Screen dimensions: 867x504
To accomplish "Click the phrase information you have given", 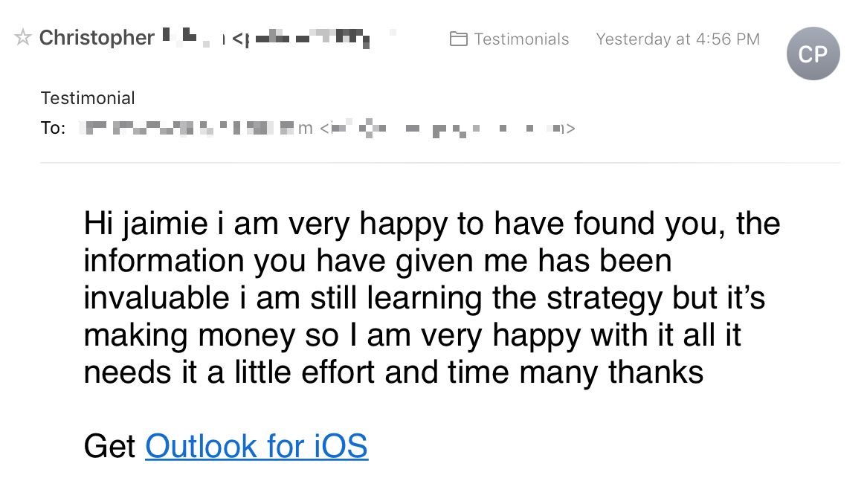I will 280,261.
